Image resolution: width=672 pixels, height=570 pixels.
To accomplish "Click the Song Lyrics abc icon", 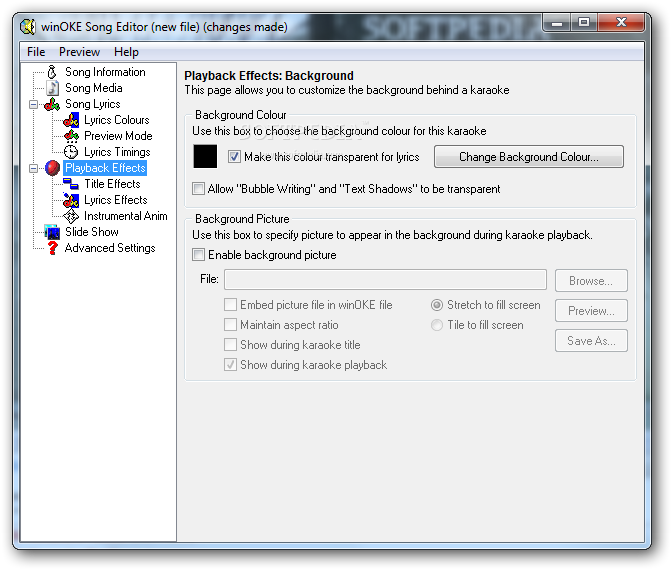I will click(52, 104).
